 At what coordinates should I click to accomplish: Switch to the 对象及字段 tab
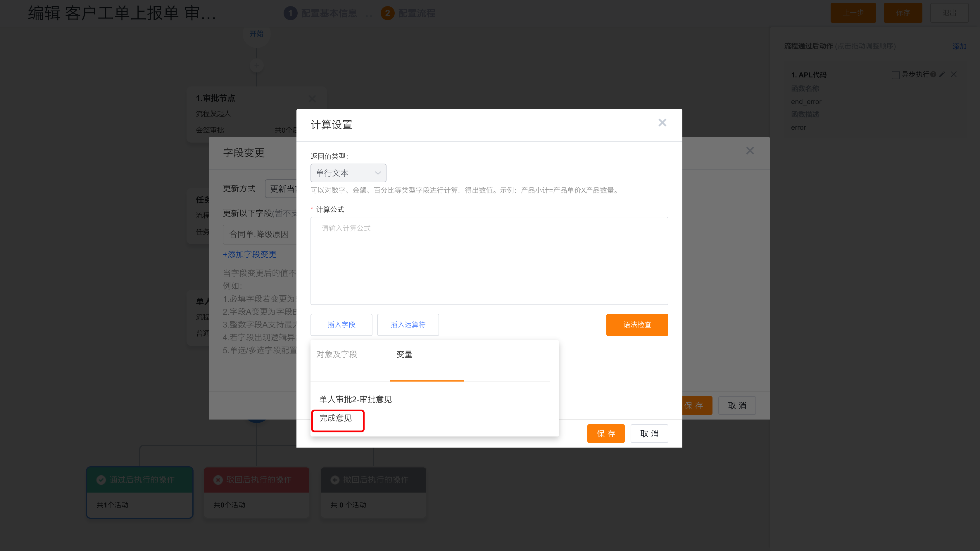click(336, 354)
